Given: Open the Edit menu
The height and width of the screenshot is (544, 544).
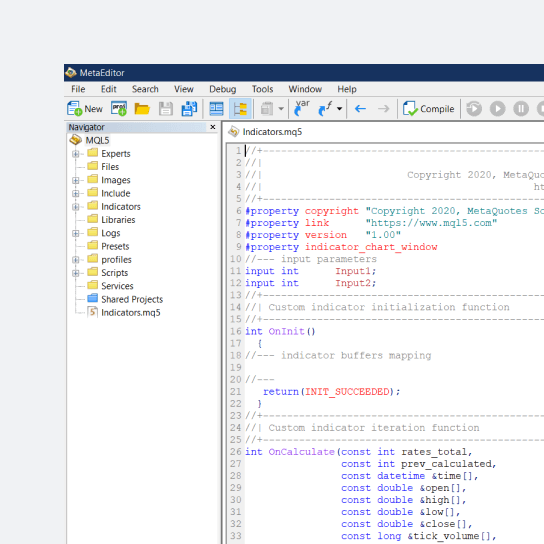Looking at the screenshot, I should tap(109, 89).
